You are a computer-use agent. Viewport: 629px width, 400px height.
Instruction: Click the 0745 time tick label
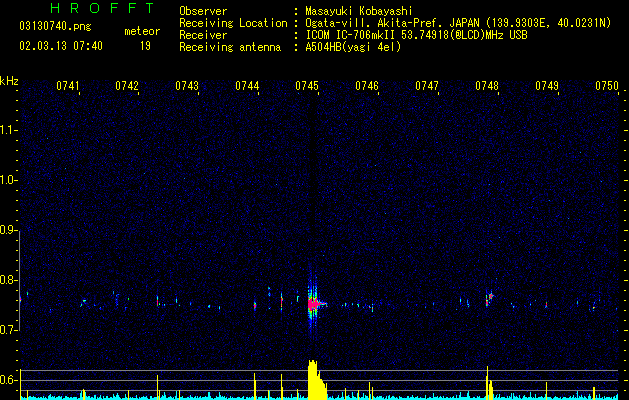[x=307, y=86]
